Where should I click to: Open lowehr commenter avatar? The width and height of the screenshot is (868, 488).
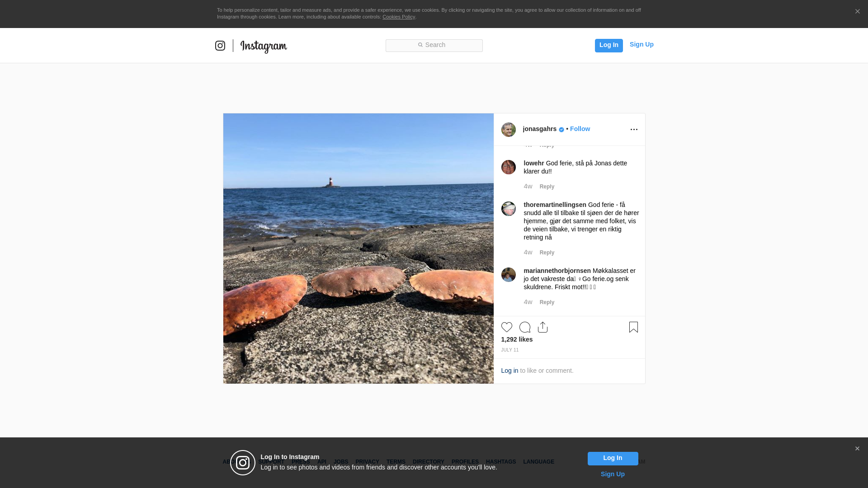tap(509, 167)
